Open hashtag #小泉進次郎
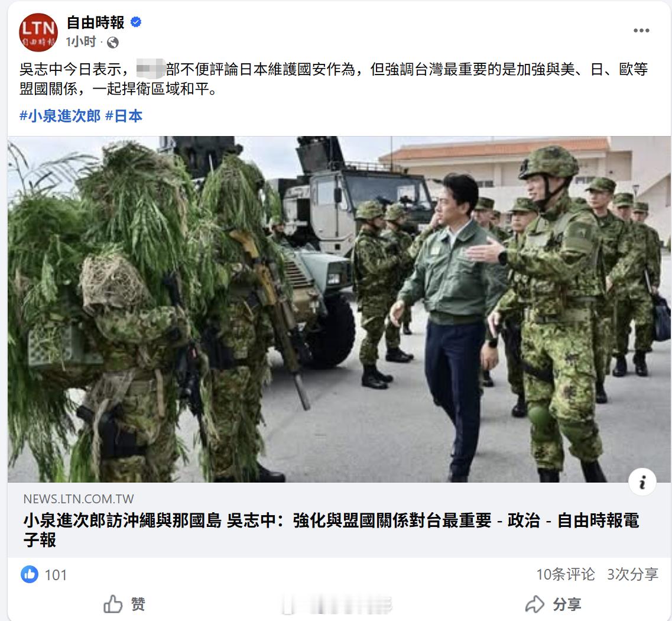This screenshot has width=672, height=621. pos(60,116)
